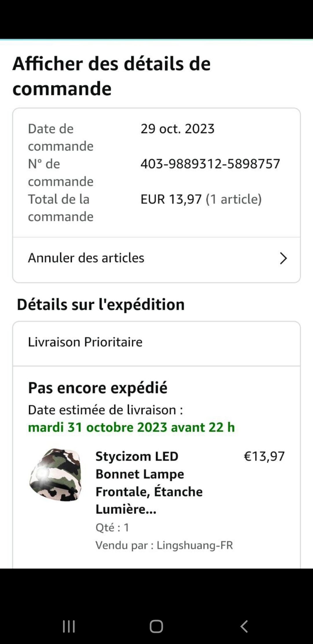Open the recent apps icon
This screenshot has height=644, width=313.
coord(69,626)
